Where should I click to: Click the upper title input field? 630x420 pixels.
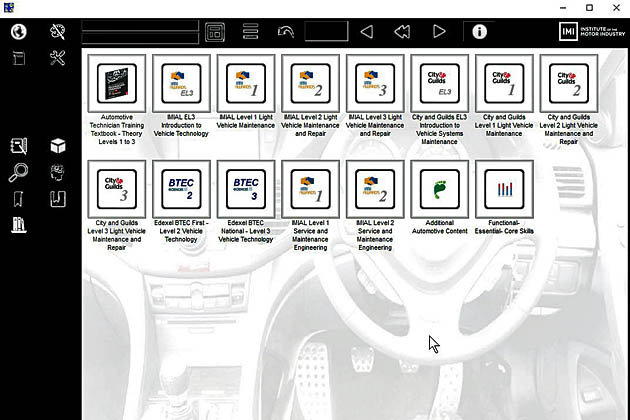coord(140,26)
